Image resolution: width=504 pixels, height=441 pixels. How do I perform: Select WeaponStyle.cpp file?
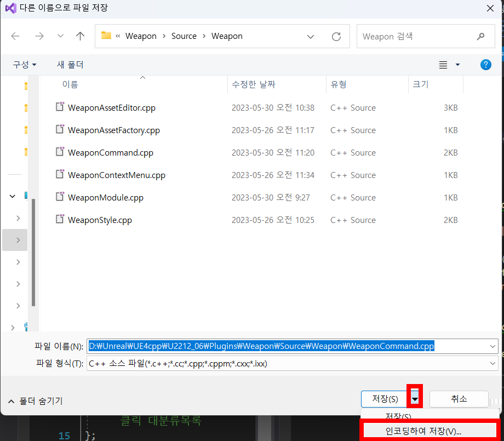pos(100,220)
